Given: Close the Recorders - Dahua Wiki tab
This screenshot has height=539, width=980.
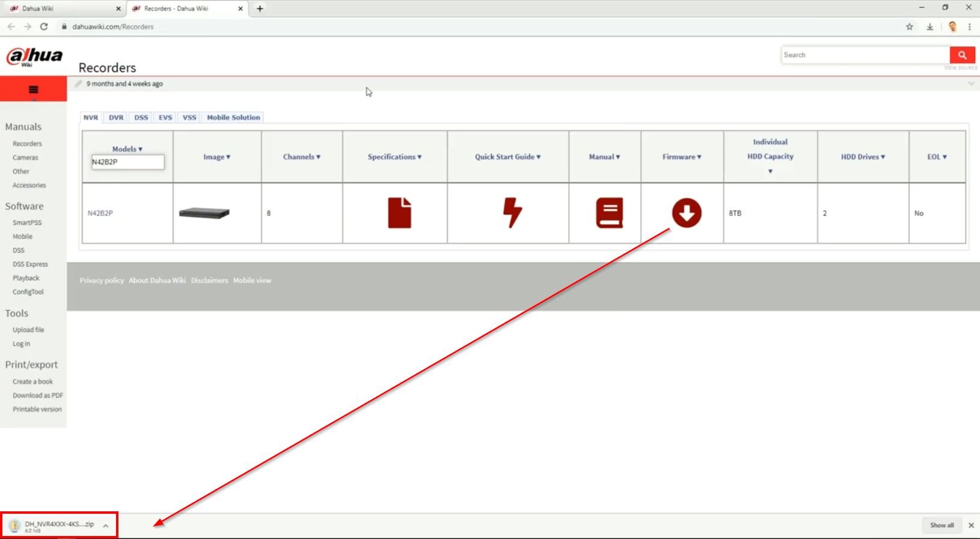Looking at the screenshot, I should pyautogui.click(x=240, y=8).
